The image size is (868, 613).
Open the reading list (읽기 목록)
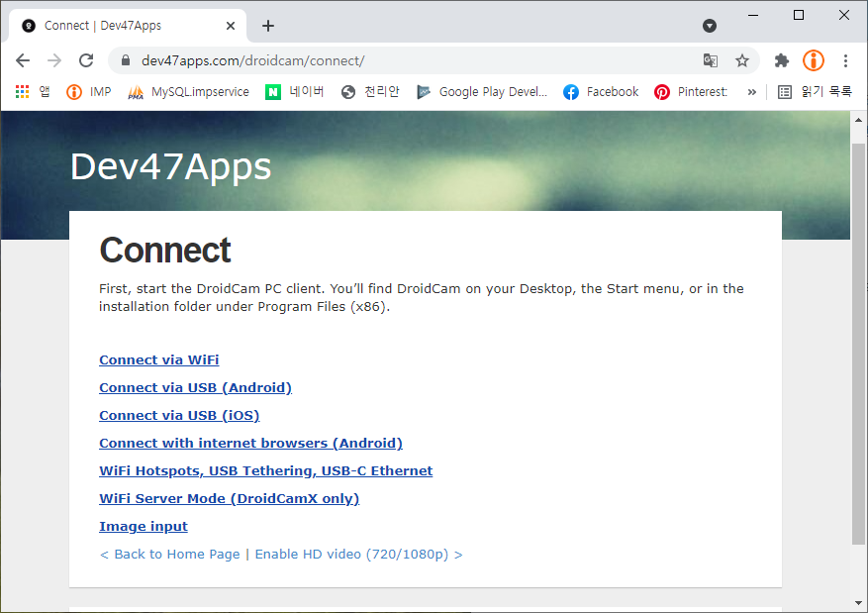click(815, 91)
